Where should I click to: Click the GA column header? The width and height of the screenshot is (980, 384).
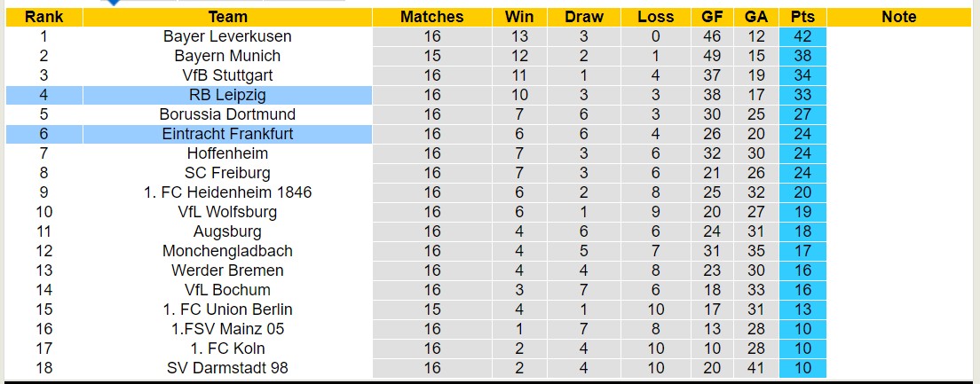click(x=756, y=17)
